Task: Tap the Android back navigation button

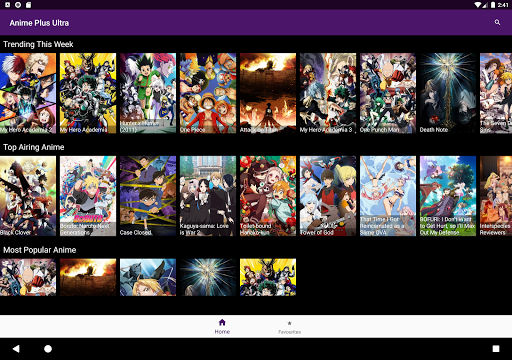Action: [x=16, y=349]
